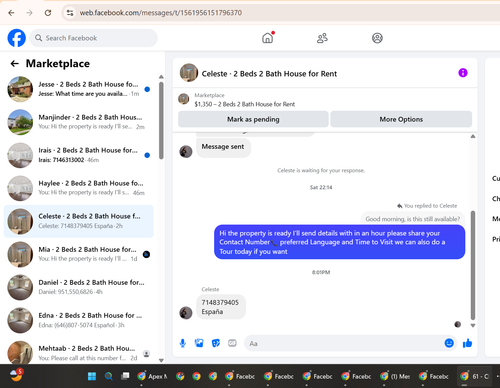500x388 pixels.
Task: Open the profile circle icon in top navigation
Action: click(x=377, y=38)
